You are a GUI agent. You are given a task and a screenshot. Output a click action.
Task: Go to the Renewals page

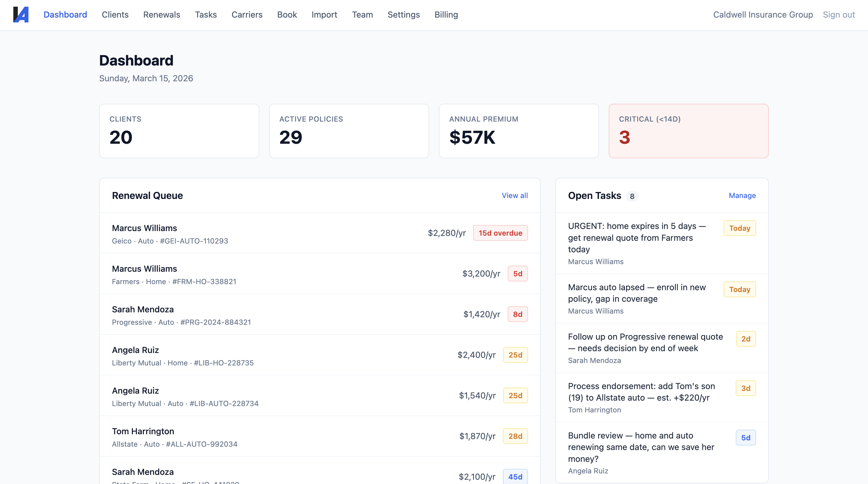tap(161, 15)
